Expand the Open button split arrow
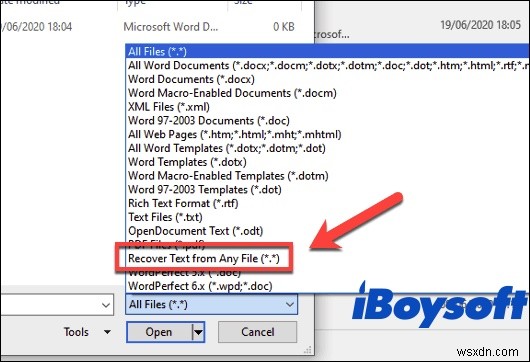 [x=198, y=332]
